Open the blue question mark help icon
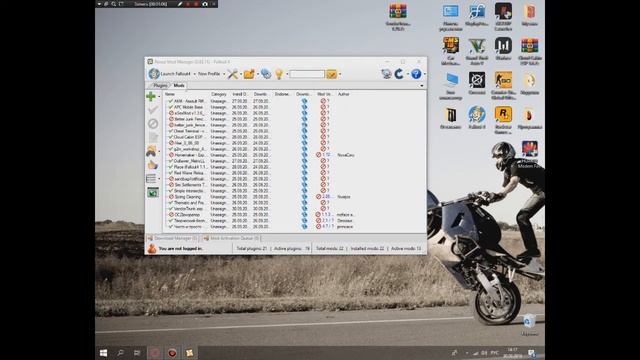Screen dimensions: 640x360 point(416,74)
